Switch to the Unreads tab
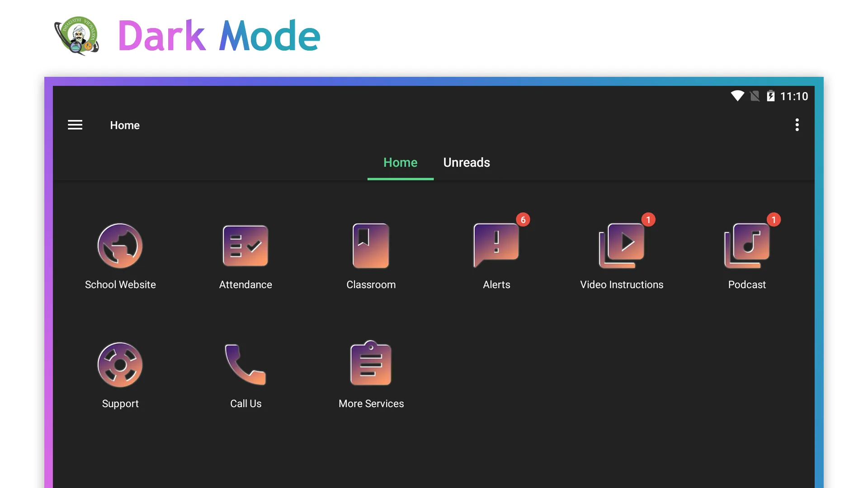Viewport: 868px width, 488px height. click(466, 162)
